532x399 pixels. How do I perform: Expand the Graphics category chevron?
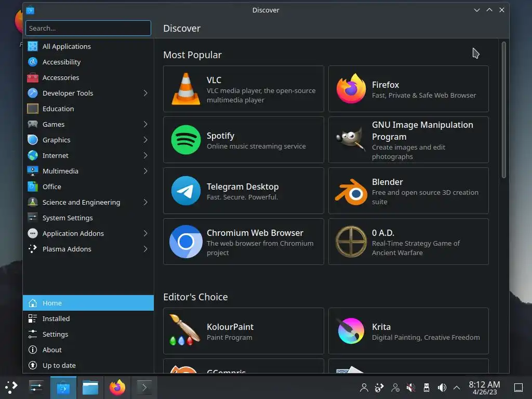coord(145,140)
